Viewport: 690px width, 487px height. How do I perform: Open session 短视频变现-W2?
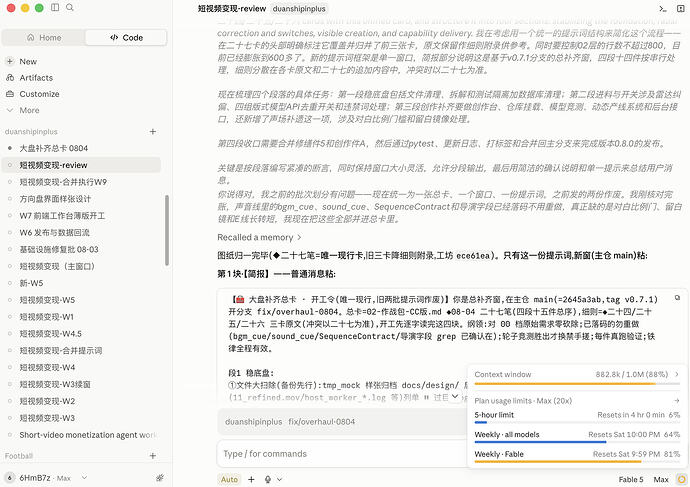pos(81,401)
